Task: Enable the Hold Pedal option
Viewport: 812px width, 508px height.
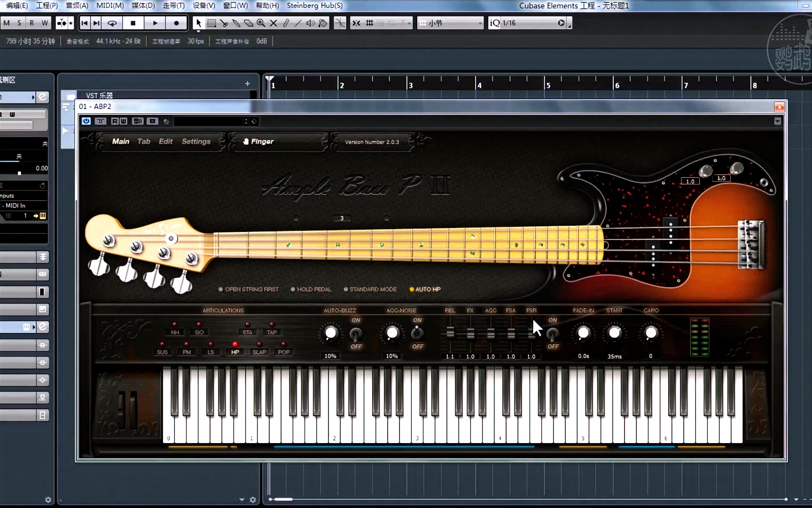Action: pos(311,289)
